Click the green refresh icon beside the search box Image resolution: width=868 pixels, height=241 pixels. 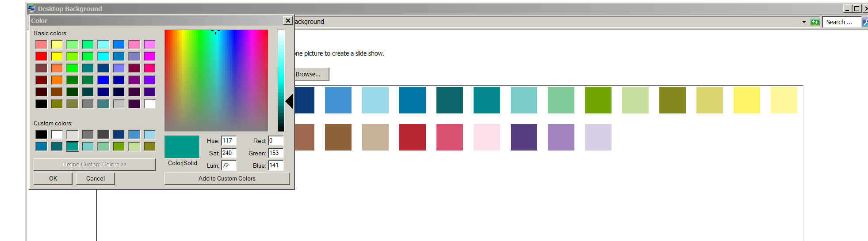(815, 22)
